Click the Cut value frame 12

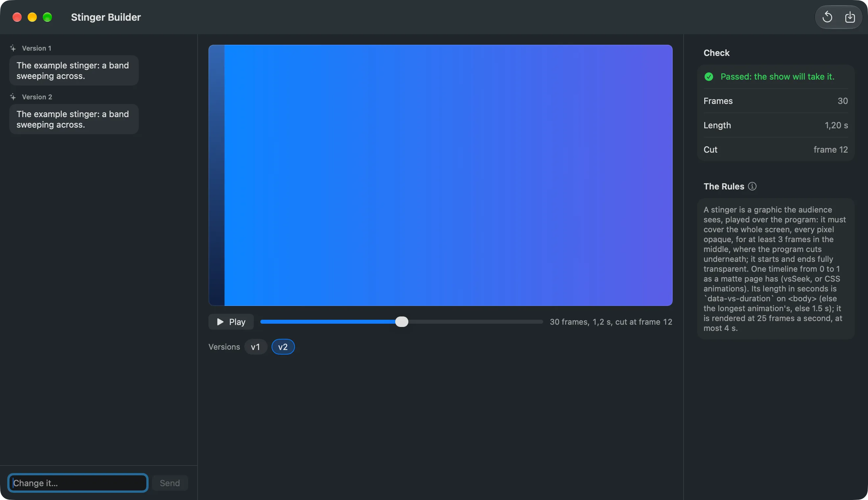point(831,150)
